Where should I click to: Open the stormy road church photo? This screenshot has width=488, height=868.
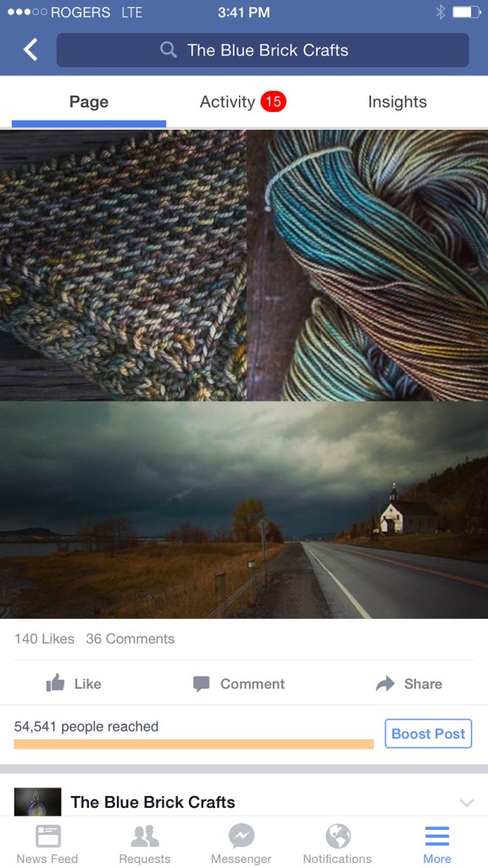pos(244,509)
